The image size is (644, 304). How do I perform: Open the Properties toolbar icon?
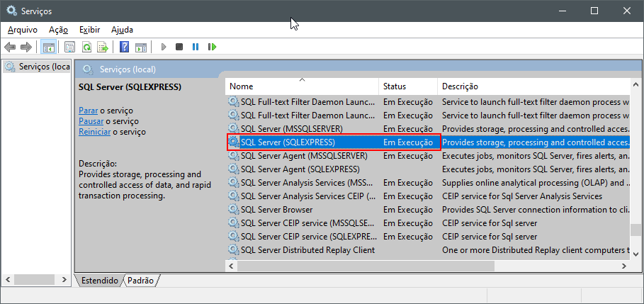70,47
